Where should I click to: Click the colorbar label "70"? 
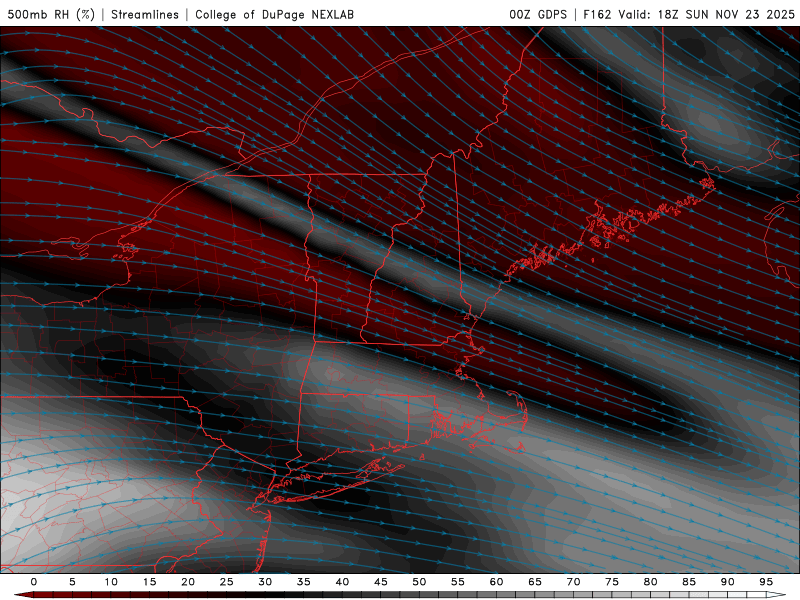(x=573, y=582)
